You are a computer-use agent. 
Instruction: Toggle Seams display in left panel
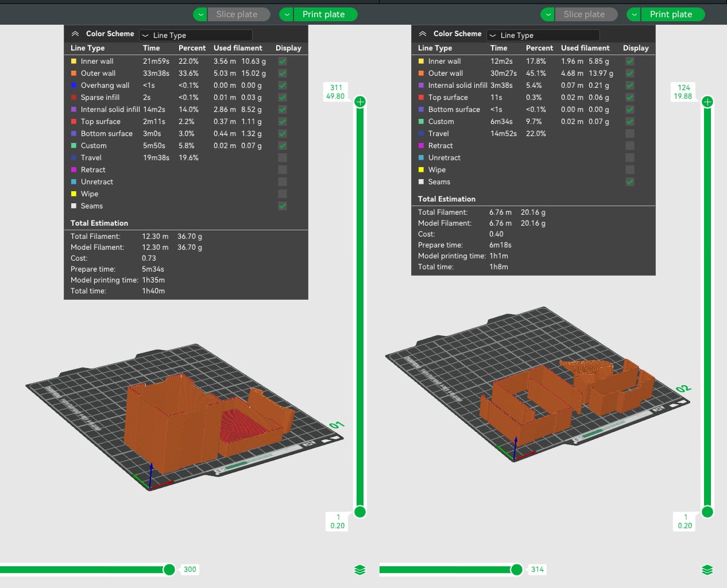[x=283, y=206]
